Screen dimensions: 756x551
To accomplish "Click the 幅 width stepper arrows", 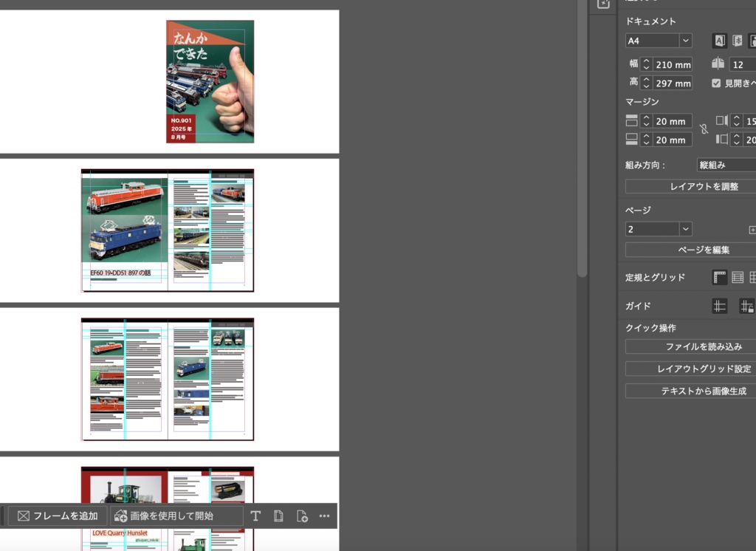I will coord(647,64).
